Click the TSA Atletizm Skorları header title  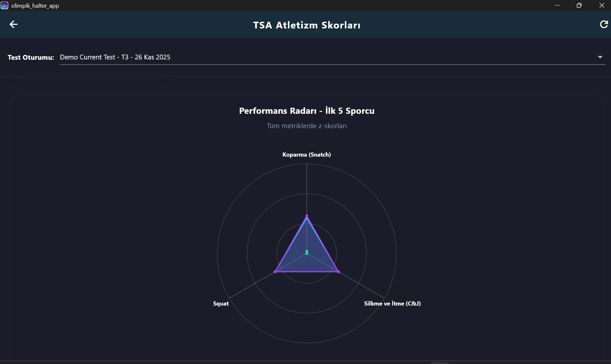306,25
